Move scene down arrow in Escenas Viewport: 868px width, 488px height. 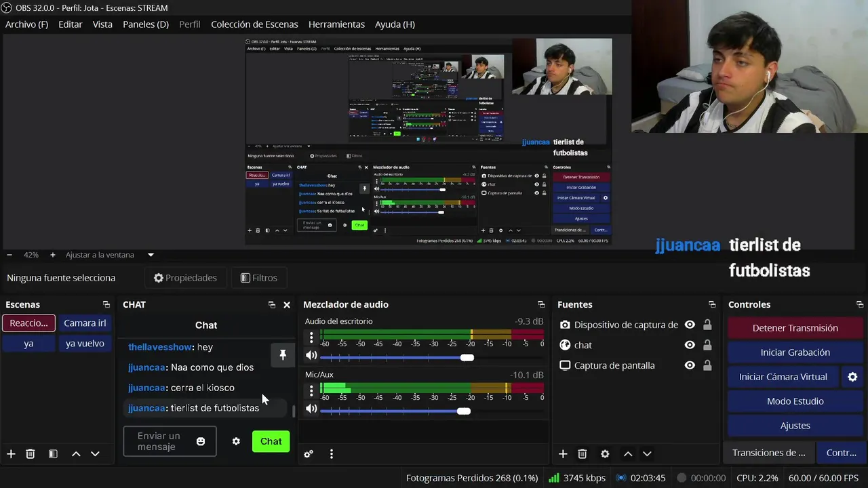point(95,454)
